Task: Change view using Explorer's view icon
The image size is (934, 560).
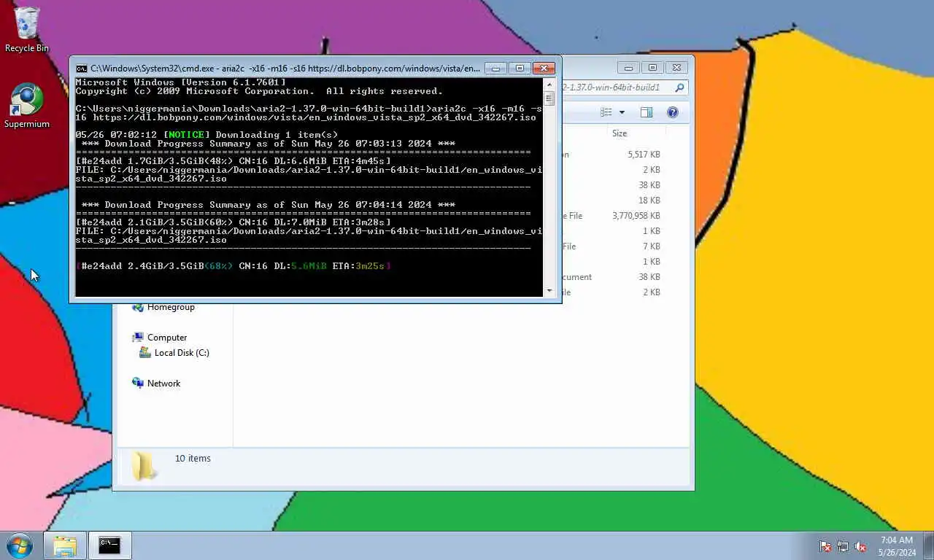Action: (x=606, y=112)
